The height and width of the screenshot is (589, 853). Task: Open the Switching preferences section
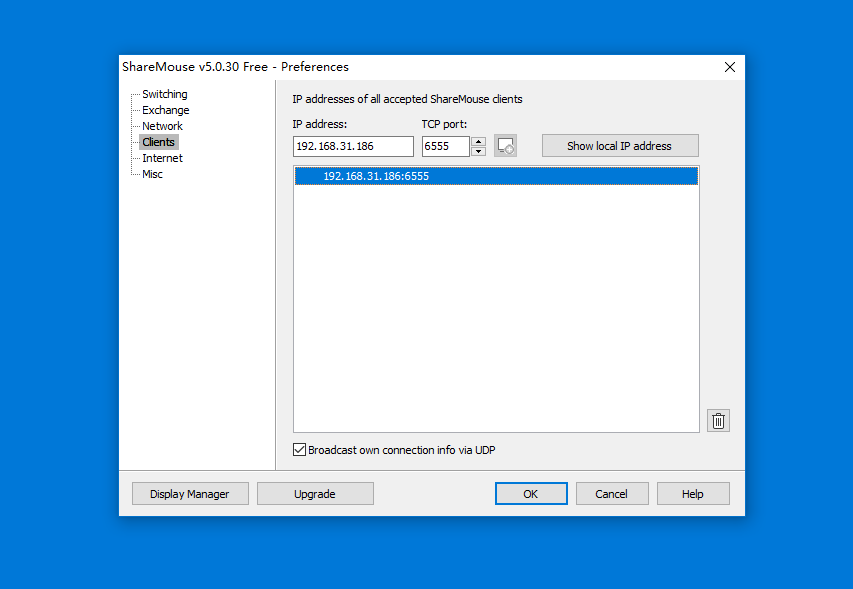click(164, 94)
